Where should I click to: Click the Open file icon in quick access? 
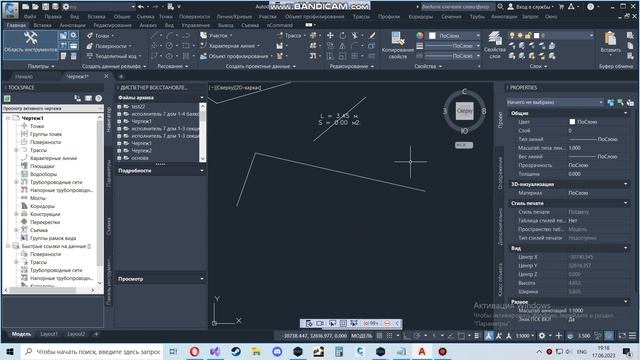click(x=35, y=7)
